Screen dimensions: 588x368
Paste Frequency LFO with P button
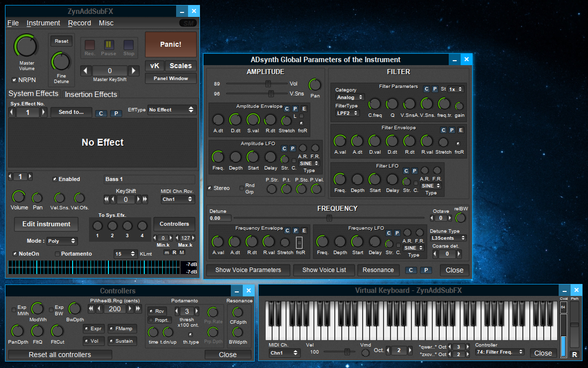pos(397,233)
